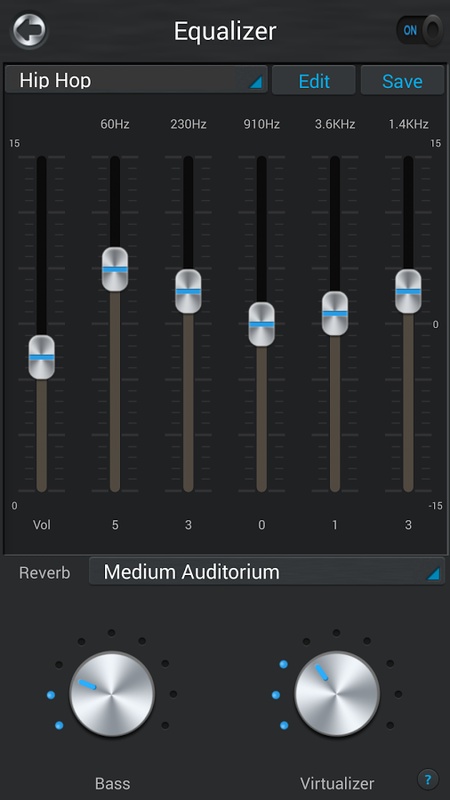The width and height of the screenshot is (450, 800).
Task: Open the Hip Hop preset dropdown
Action: [136, 80]
